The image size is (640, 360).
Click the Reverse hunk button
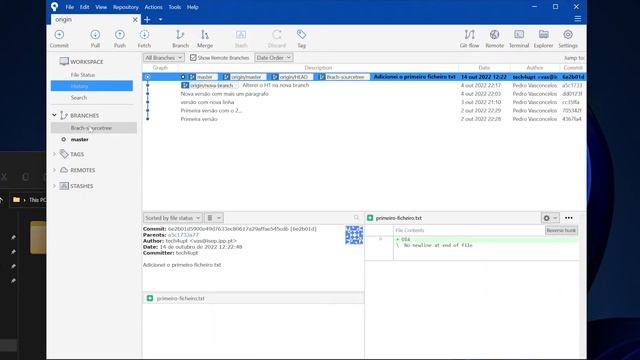561,230
